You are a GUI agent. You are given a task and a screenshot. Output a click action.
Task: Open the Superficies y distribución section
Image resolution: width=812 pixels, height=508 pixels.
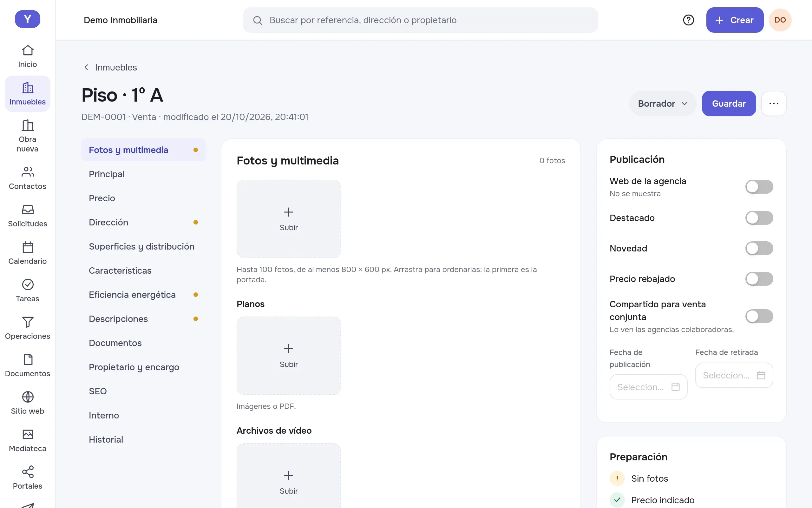pyautogui.click(x=143, y=247)
